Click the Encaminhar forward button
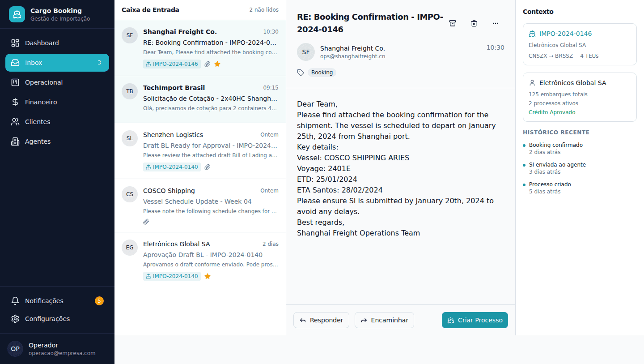This screenshot has width=644, height=364. [x=385, y=320]
